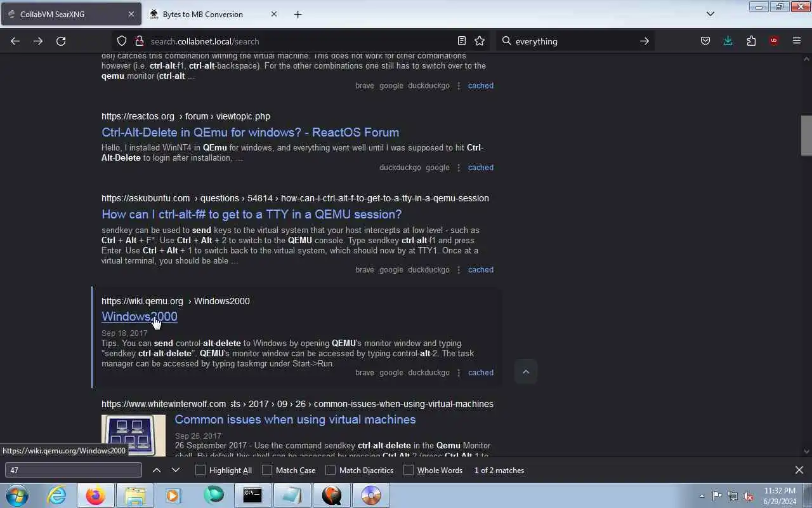This screenshot has height=508, width=812.
Task: Close the find bar
Action: 799,470
